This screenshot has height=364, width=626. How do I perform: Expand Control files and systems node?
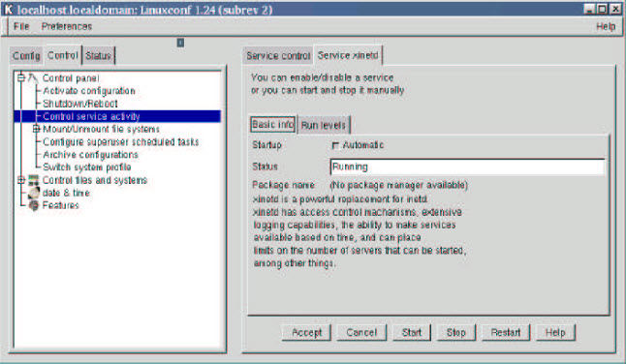21,180
